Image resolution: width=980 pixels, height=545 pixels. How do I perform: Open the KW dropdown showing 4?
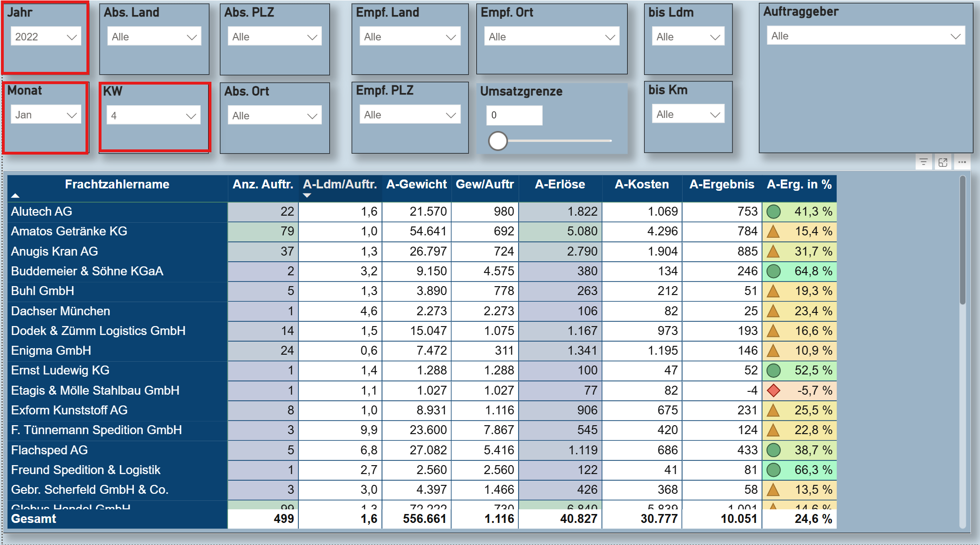[154, 116]
